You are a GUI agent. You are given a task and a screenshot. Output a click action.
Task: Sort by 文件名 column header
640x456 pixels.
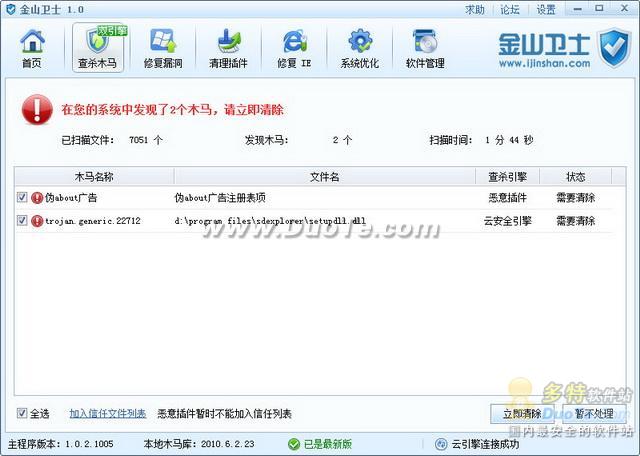click(325, 177)
